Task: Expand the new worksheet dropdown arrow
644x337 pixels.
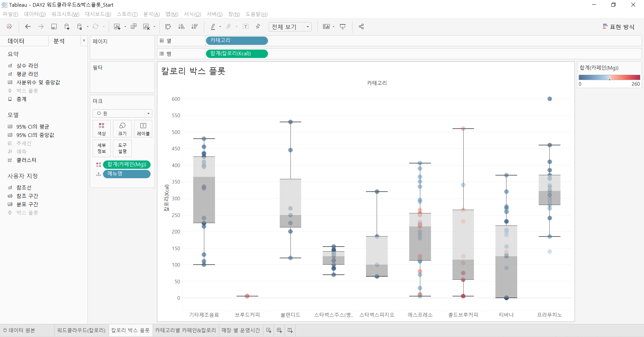Action: [x=125, y=27]
